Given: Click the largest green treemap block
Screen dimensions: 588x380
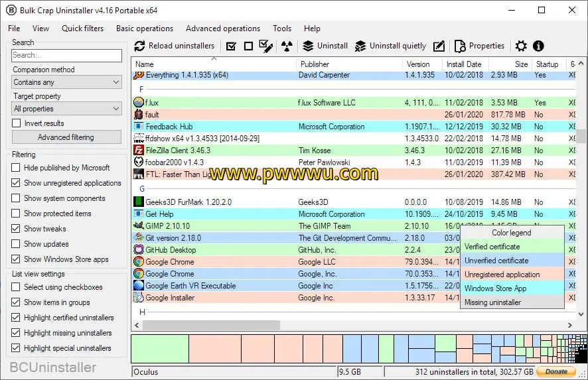Looking at the screenshot, I should tap(160, 349).
